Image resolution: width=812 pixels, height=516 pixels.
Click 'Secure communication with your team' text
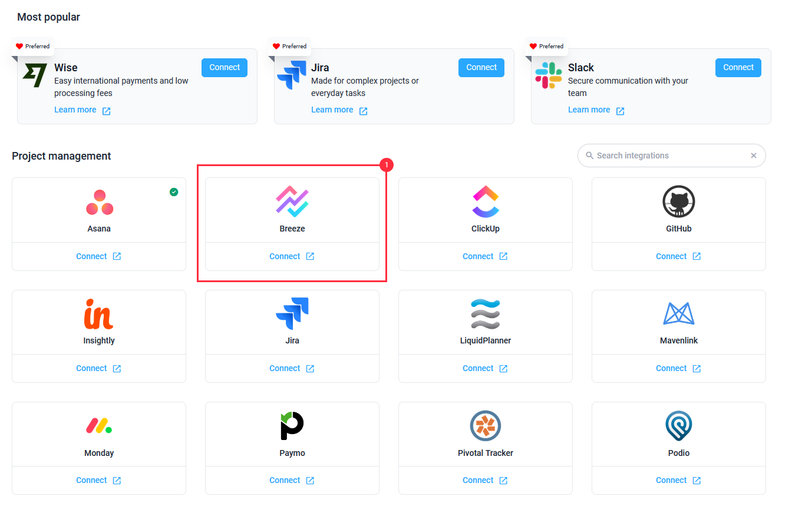coord(628,87)
